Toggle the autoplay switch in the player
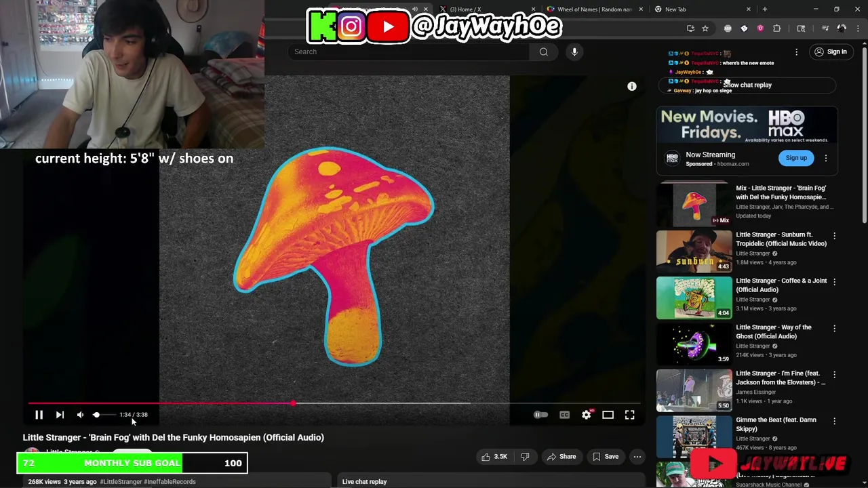Screen dimensions: 868x488 [540, 415]
